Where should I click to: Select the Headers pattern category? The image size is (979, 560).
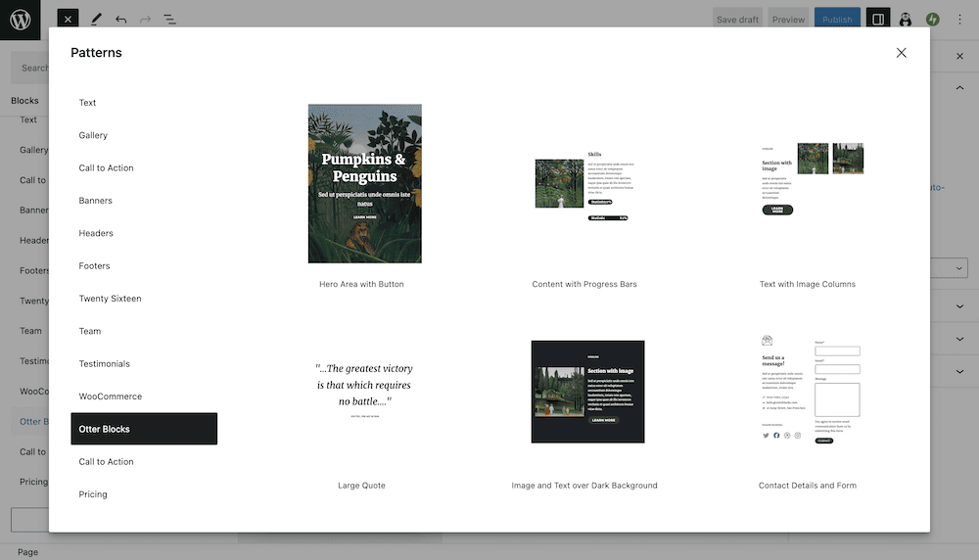(144, 233)
